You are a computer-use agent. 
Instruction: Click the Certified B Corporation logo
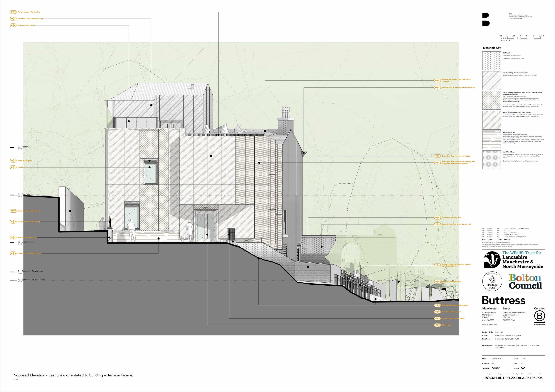coord(539,316)
